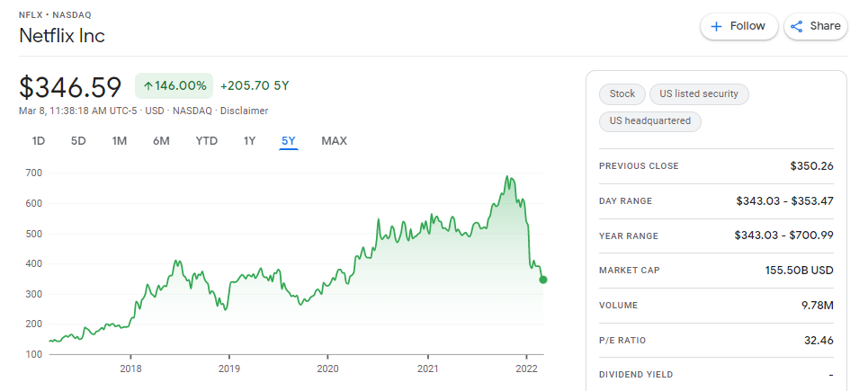Click the US headquartered chip
Viewport: 868px width, 391px height.
coord(650,121)
